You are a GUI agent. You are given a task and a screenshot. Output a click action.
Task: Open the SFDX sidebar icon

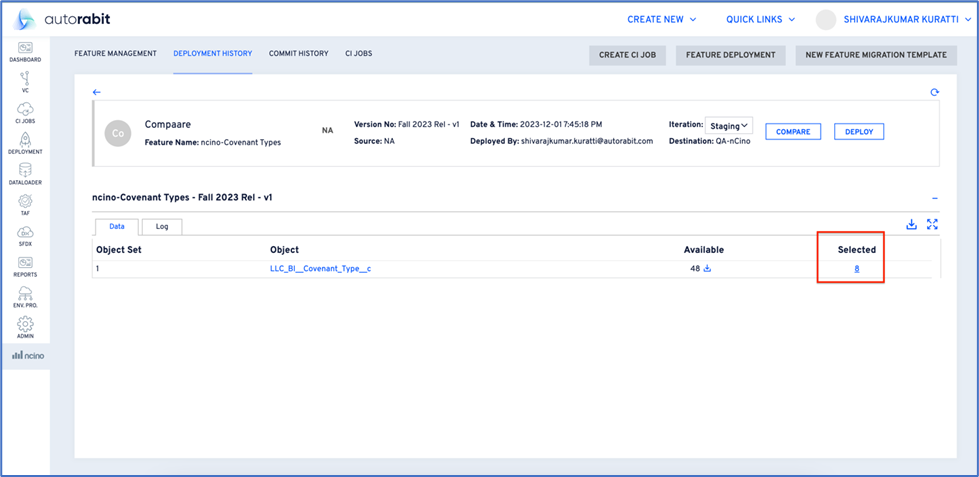(x=25, y=236)
